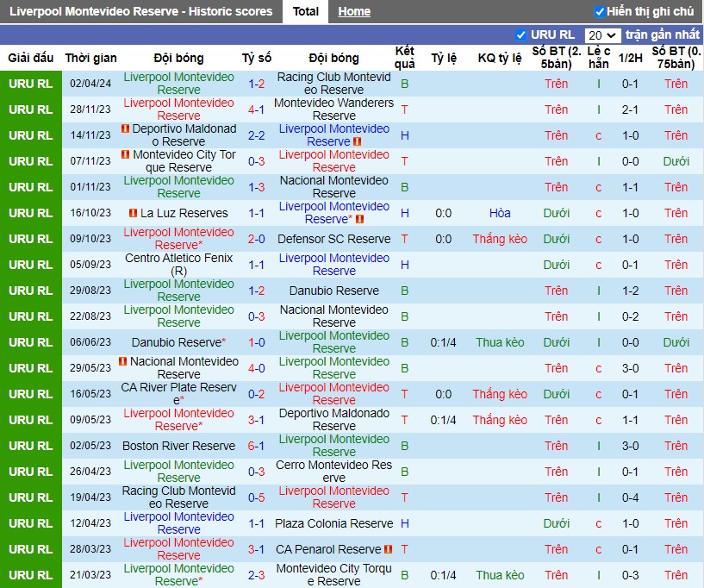Open Nacional Montevideo Reserve on 22/08/23

333,316
